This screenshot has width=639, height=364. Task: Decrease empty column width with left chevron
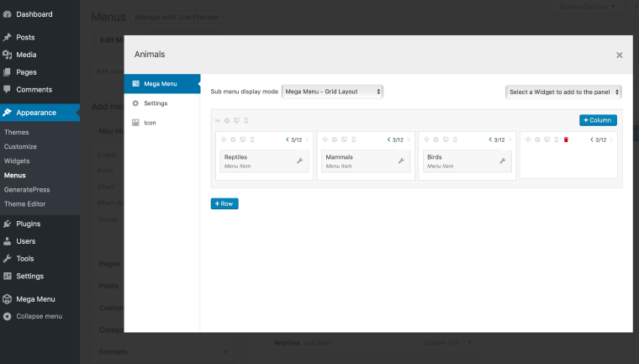click(x=592, y=140)
